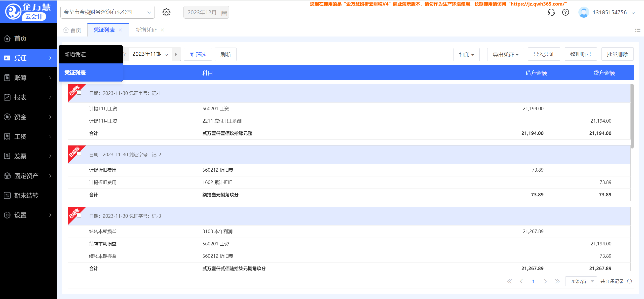The image size is (644, 299).
Task: Switch to the 新增凭证 tab
Action: 146,30
